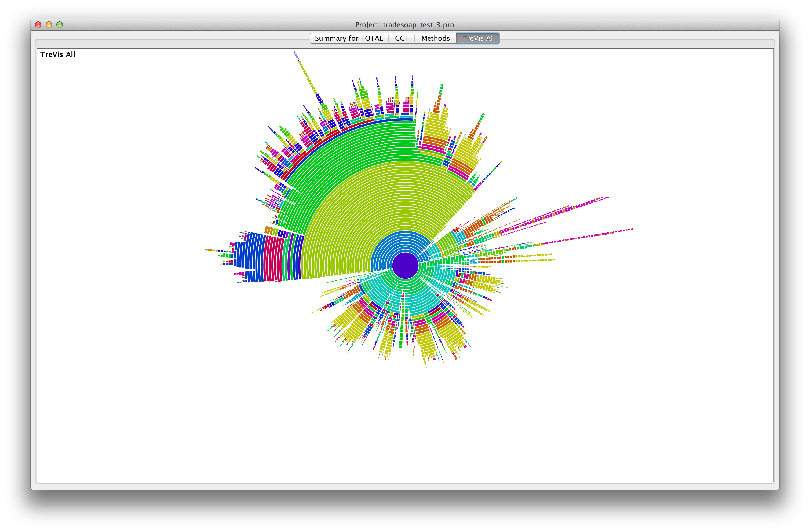
Task: Minimize the window with the yellow button
Action: click(49, 25)
